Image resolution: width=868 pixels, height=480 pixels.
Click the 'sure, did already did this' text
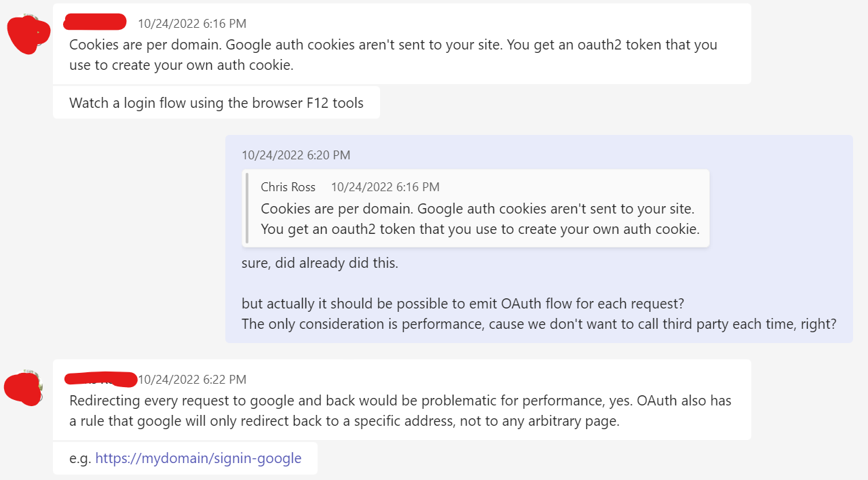(x=320, y=263)
